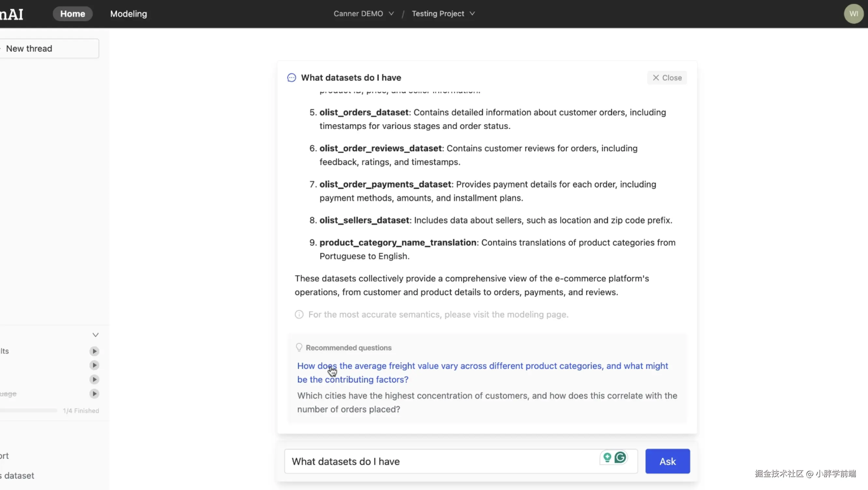Click the info icon near modeling page note
Viewport: 868px width, 490px height.
tap(299, 314)
